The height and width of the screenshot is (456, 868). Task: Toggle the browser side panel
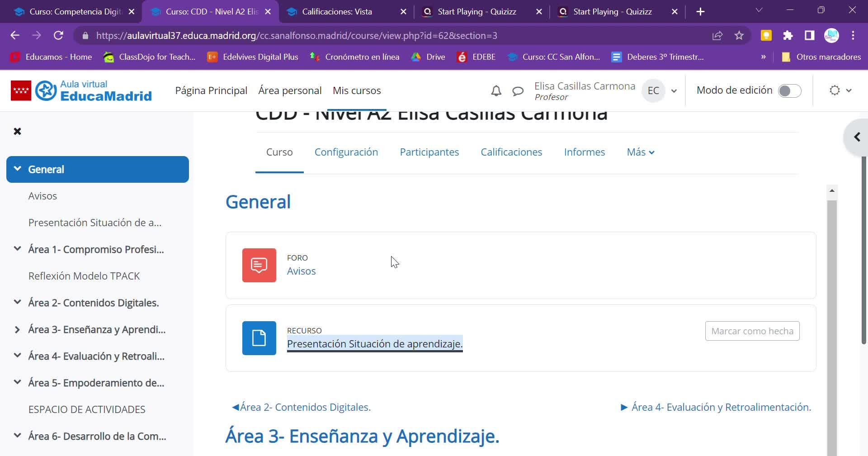pos(810,35)
